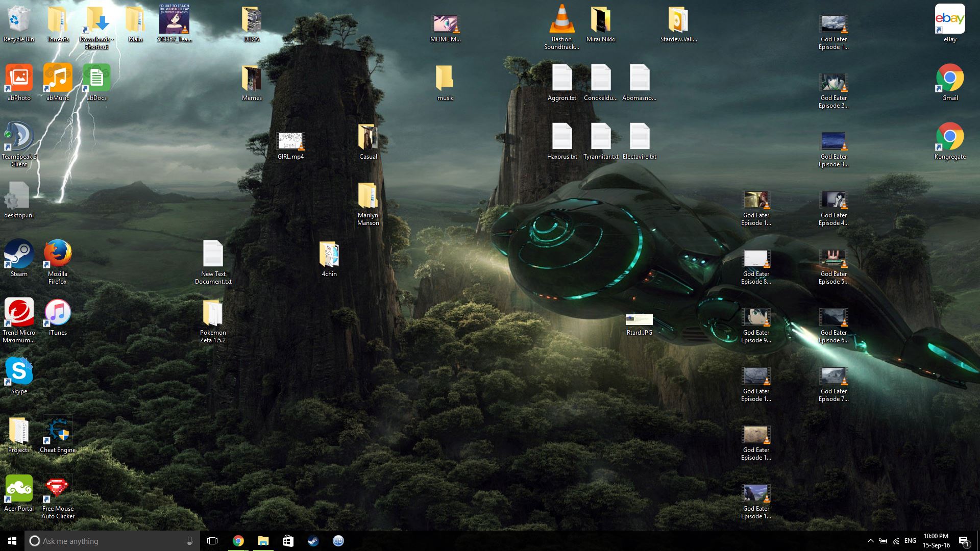
Task: Select the ME!ME!M... video file
Action: pos(446,28)
